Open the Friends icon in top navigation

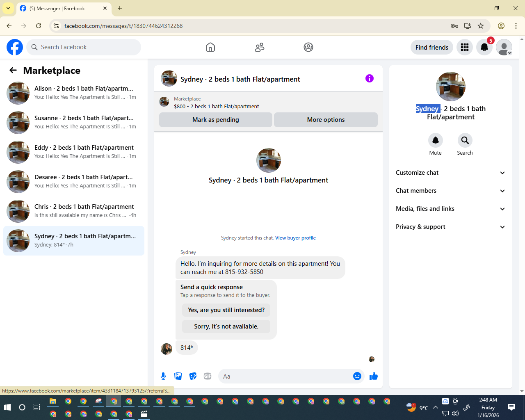[x=260, y=47]
